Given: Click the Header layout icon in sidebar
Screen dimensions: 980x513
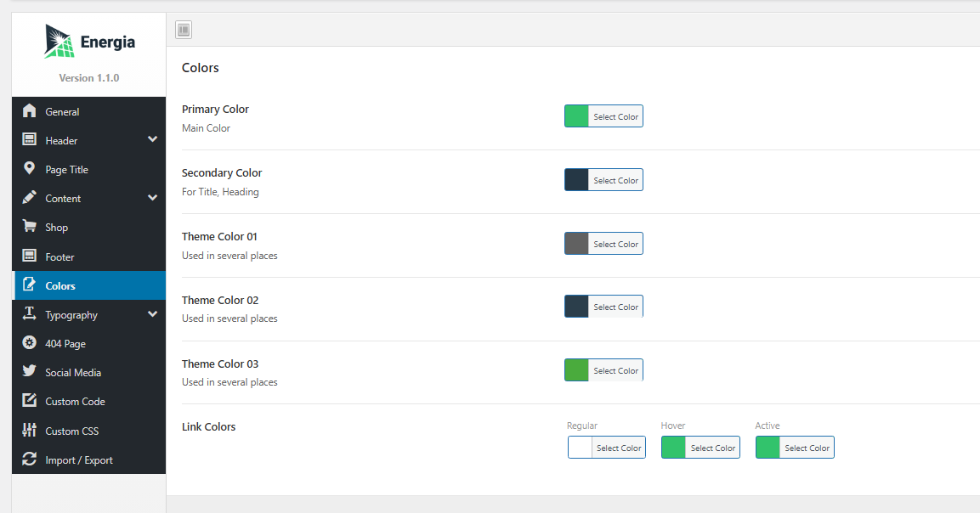Looking at the screenshot, I should tap(29, 139).
